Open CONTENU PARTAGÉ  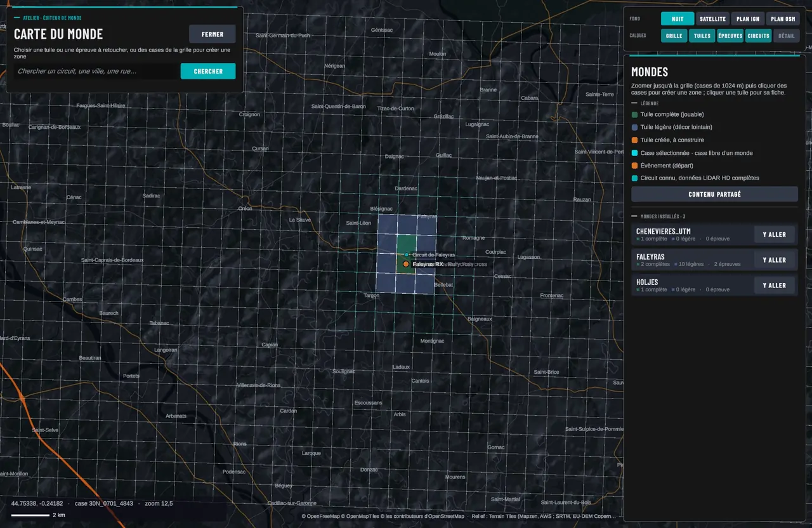pos(714,194)
